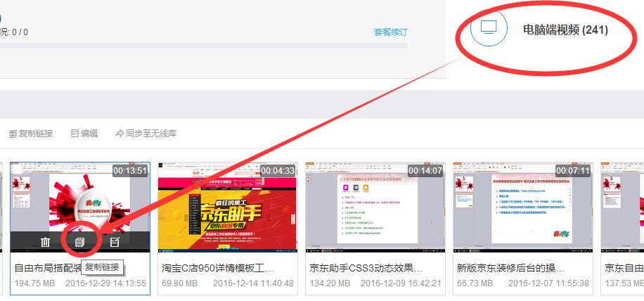Click the trash delete icon on first video

(x=45, y=243)
